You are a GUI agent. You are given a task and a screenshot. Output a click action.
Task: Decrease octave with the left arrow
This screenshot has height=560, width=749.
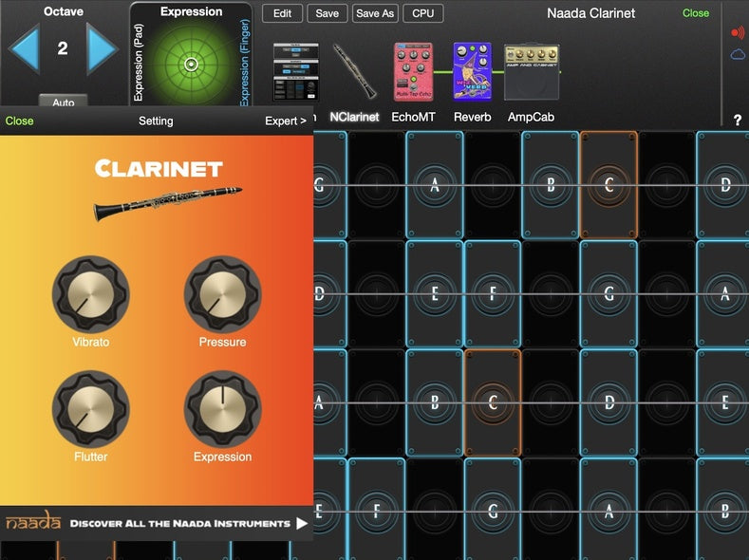(24, 48)
